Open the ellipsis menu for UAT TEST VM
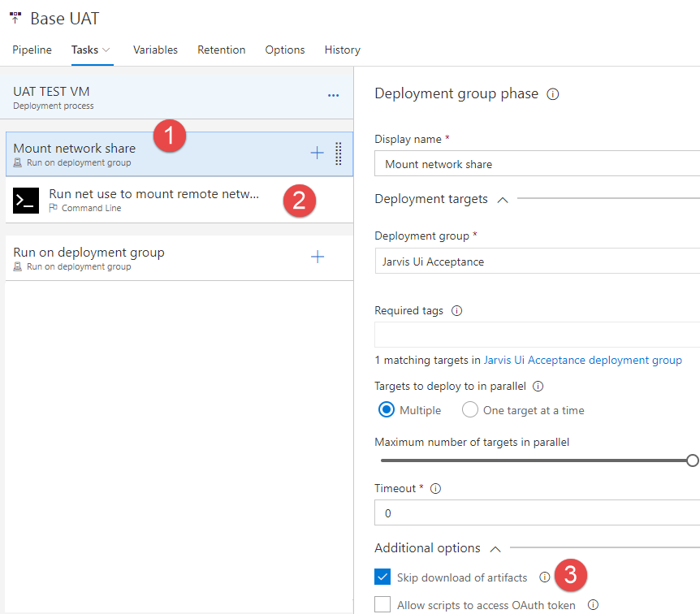Screen dimensions: 700x614 (x=333, y=96)
